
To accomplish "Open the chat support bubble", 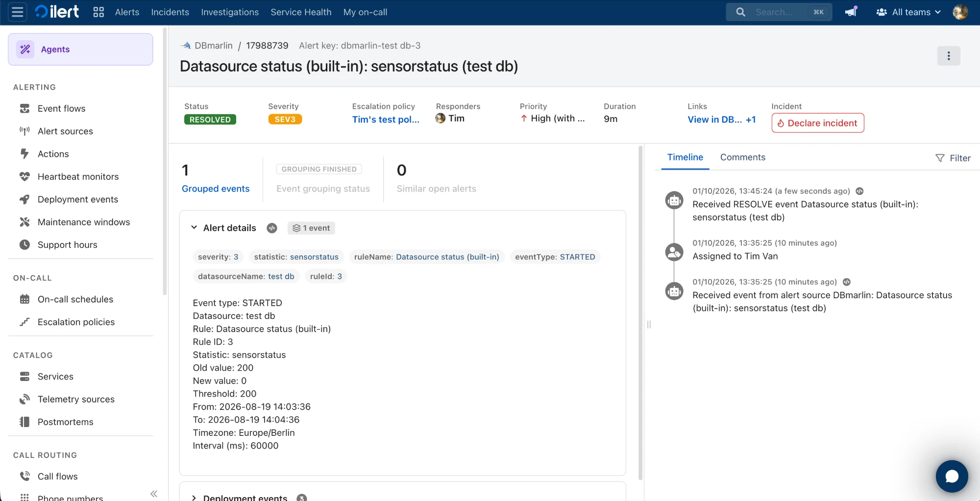I will 952,476.
